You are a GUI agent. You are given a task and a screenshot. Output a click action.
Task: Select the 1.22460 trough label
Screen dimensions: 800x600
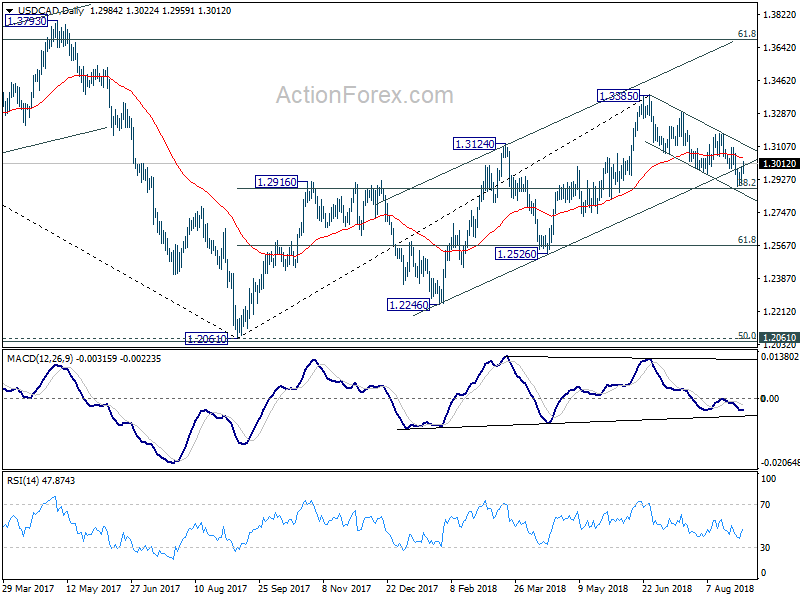pyautogui.click(x=409, y=305)
